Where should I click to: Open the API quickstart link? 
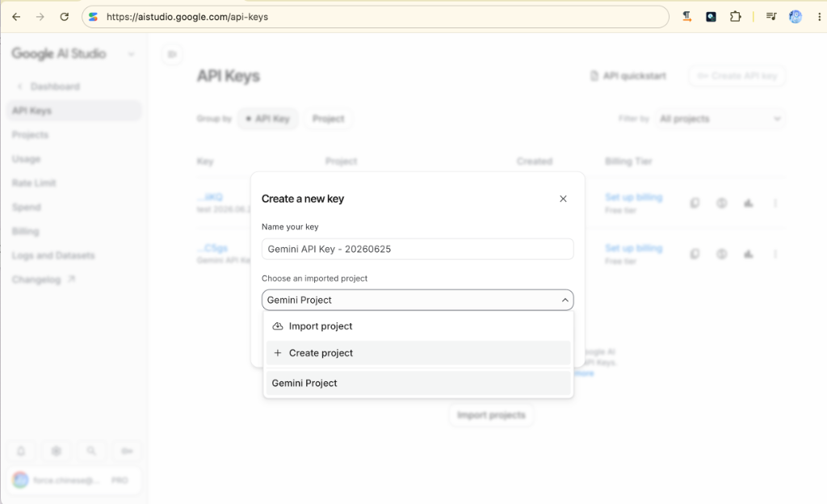click(628, 76)
